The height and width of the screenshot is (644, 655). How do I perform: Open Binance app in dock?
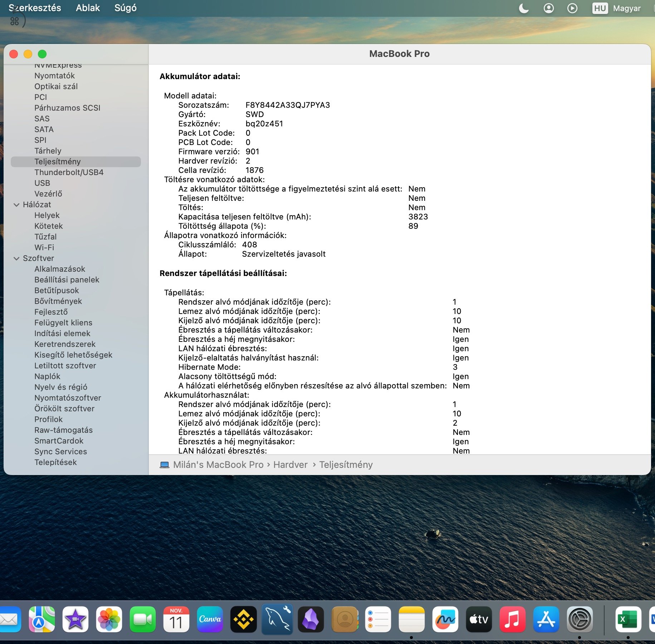(244, 619)
